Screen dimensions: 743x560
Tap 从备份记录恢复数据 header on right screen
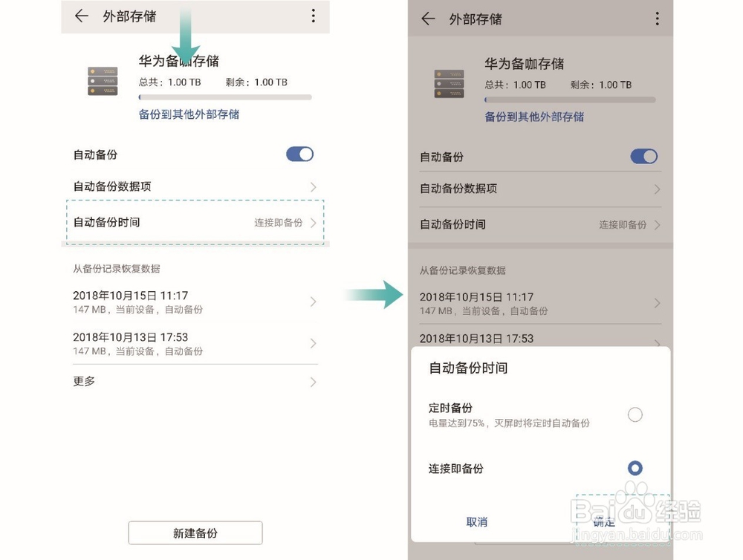click(462, 270)
